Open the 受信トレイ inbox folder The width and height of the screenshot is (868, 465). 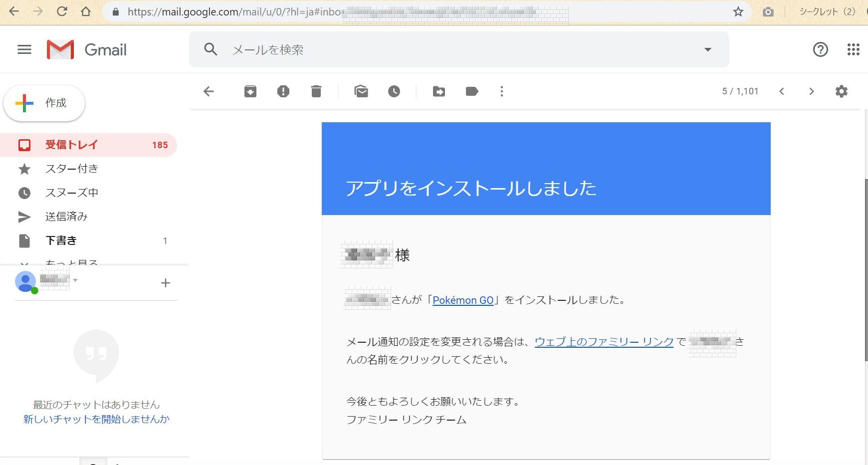(88, 145)
